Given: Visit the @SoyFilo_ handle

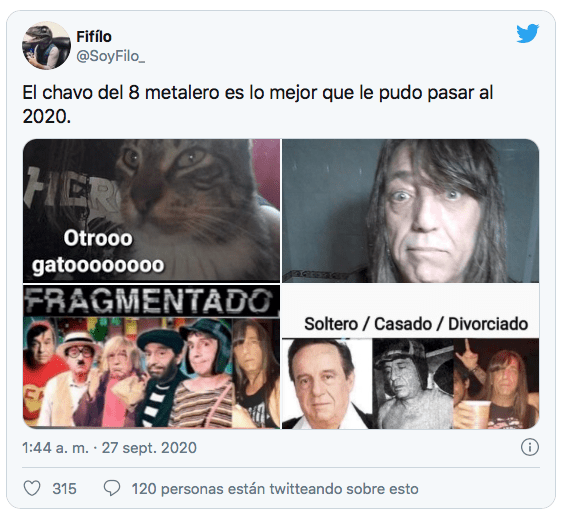Looking at the screenshot, I should (x=111, y=56).
